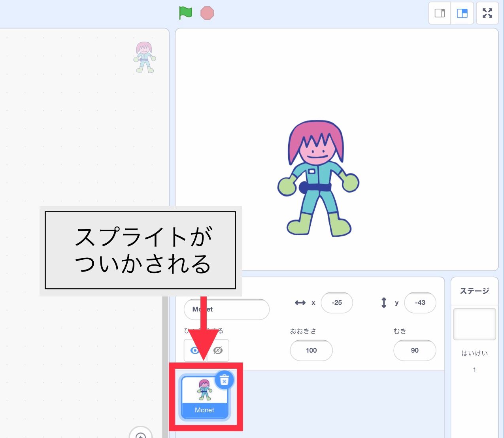Select the default stage layout view
504x438 pixels.
(x=462, y=13)
